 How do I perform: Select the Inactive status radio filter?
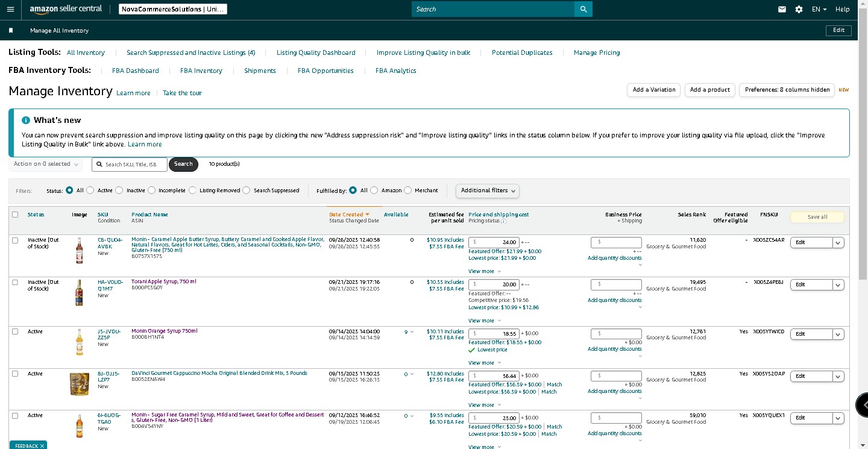point(119,190)
